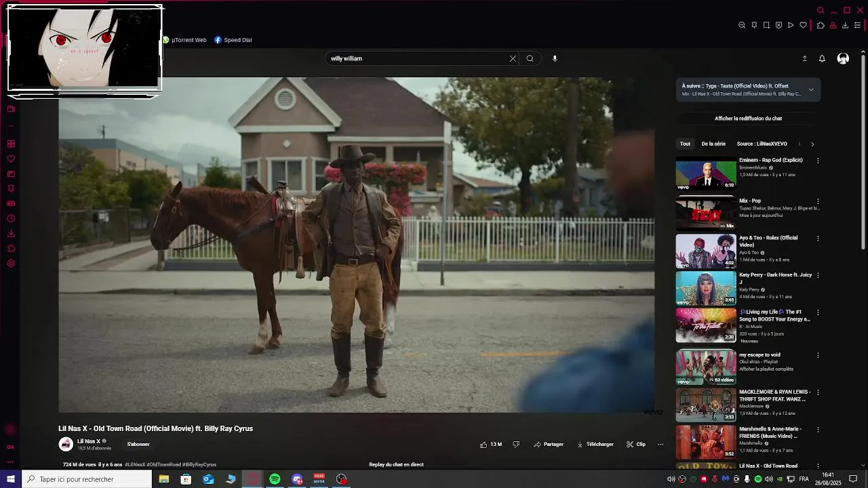This screenshot has width=868, height=488.
Task: Clear the search text with the X
Action: pos(513,58)
